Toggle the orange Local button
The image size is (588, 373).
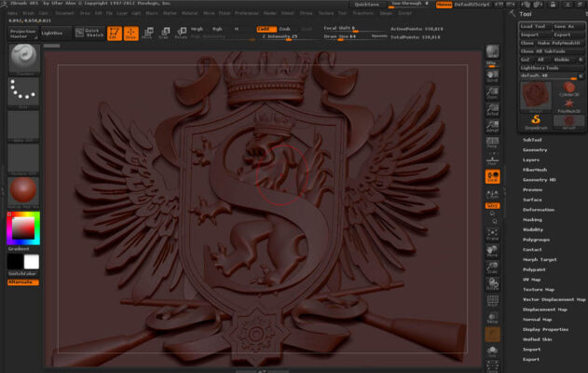(492, 176)
